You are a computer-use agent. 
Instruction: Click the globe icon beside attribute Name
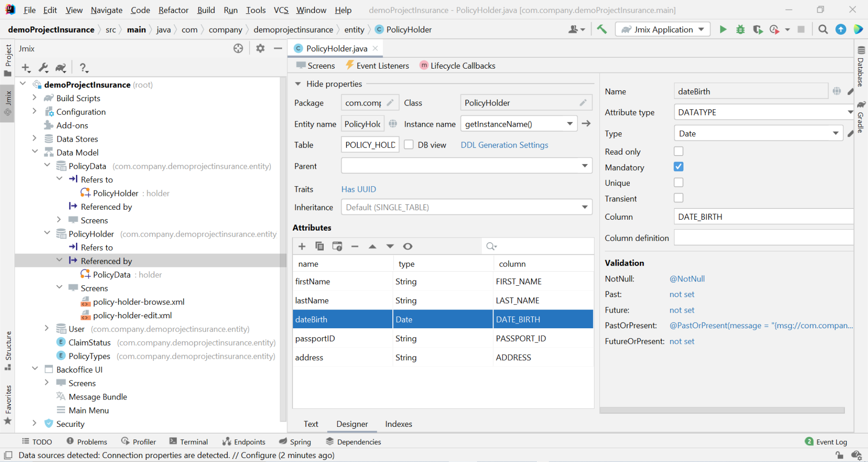coord(837,91)
